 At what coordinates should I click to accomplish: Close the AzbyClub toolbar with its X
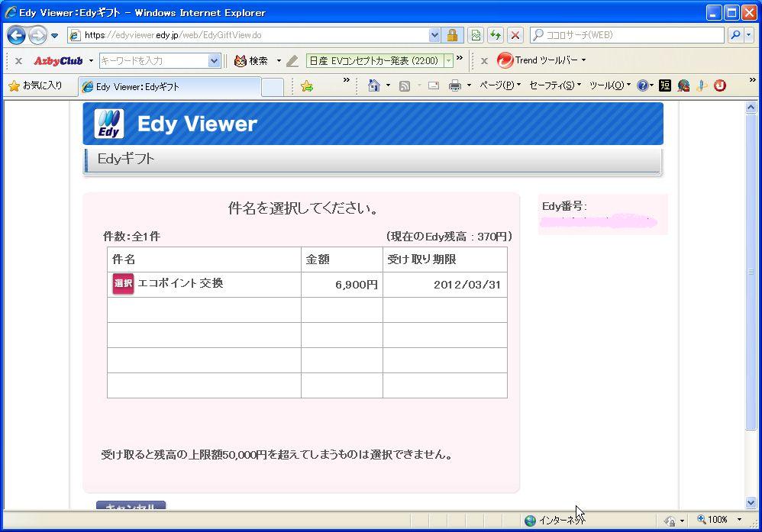pyautogui.click(x=18, y=61)
